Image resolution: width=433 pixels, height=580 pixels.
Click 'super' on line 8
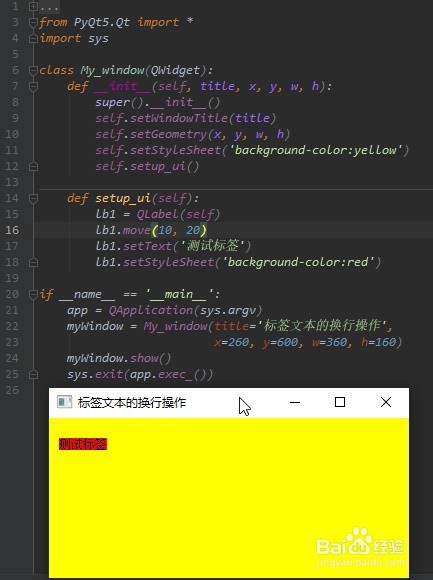[112, 102]
